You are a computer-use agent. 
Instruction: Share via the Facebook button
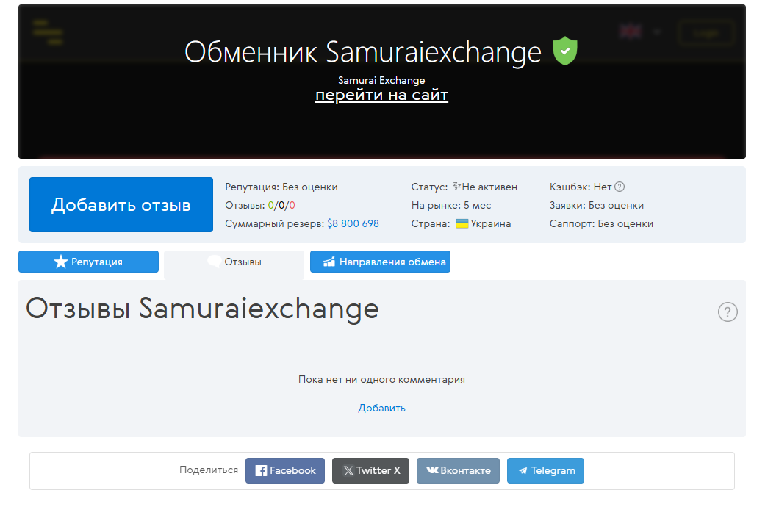pyautogui.click(x=285, y=470)
